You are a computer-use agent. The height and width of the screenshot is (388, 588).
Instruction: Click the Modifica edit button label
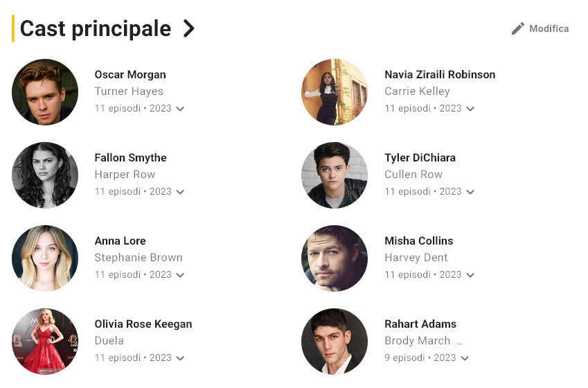[x=549, y=28]
